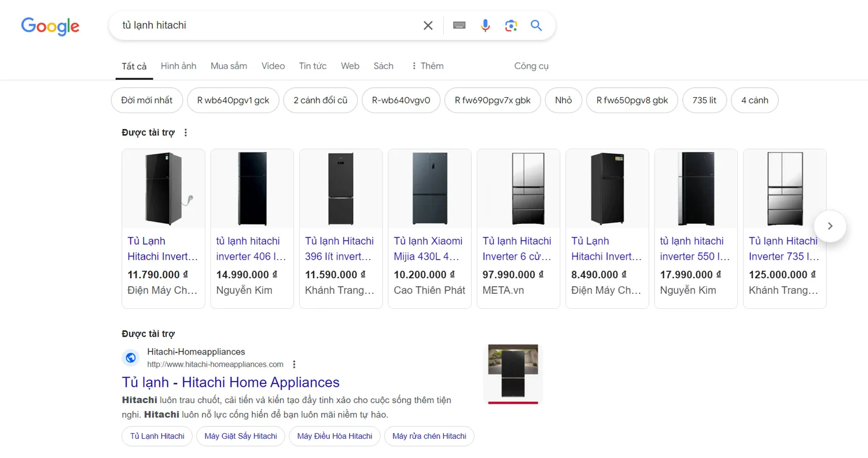The width and height of the screenshot is (868, 458).
Task: Click price 14.990.000 đ
Action: [247, 275]
